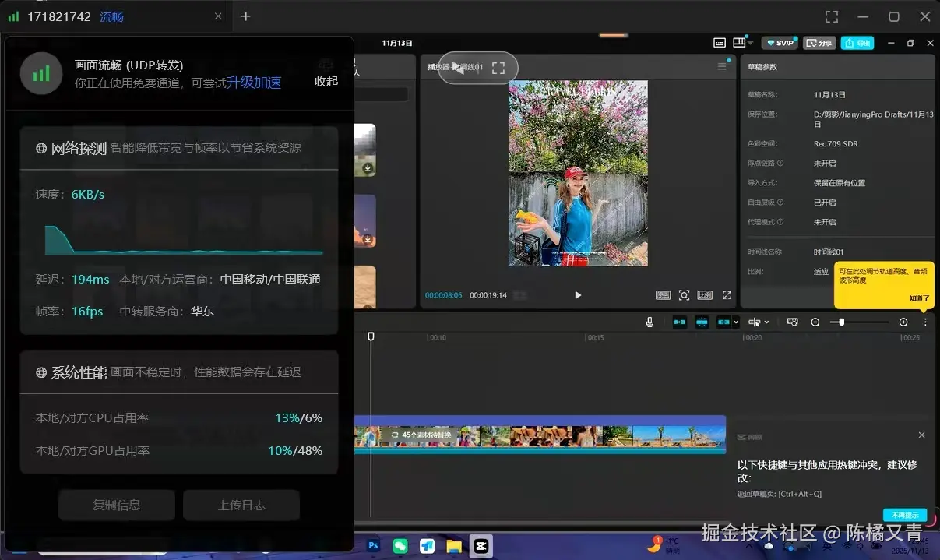The image size is (940, 560).
Task: Click the 分享 share button
Action: pos(819,43)
